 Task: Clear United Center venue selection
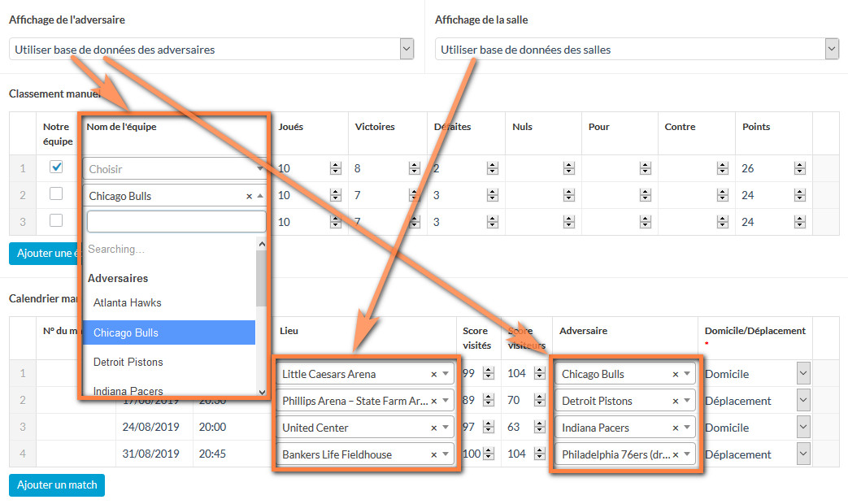[433, 428]
